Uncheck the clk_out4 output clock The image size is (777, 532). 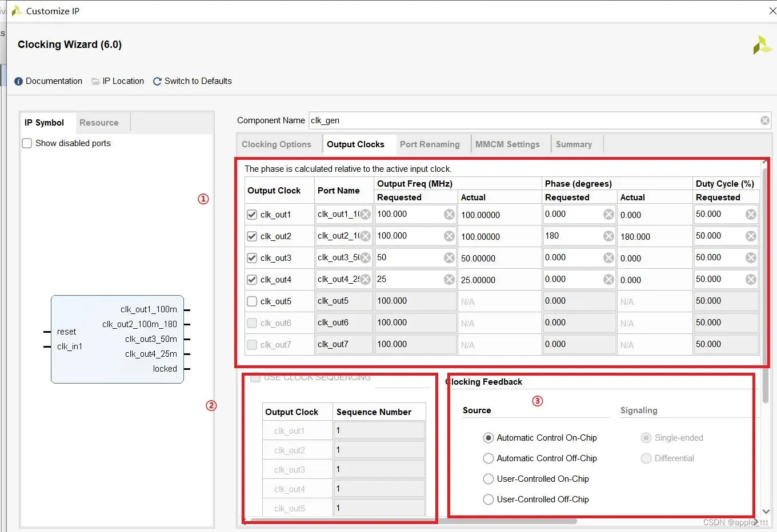pyautogui.click(x=252, y=280)
